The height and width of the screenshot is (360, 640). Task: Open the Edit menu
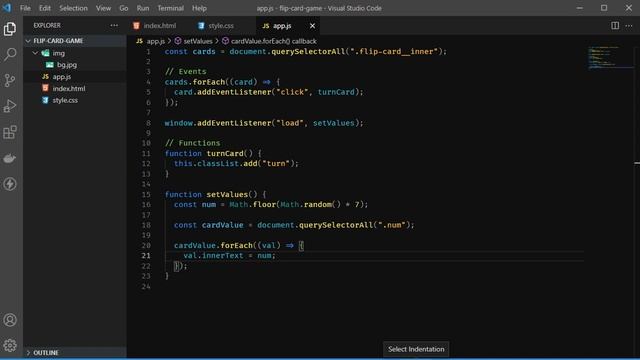coord(45,8)
